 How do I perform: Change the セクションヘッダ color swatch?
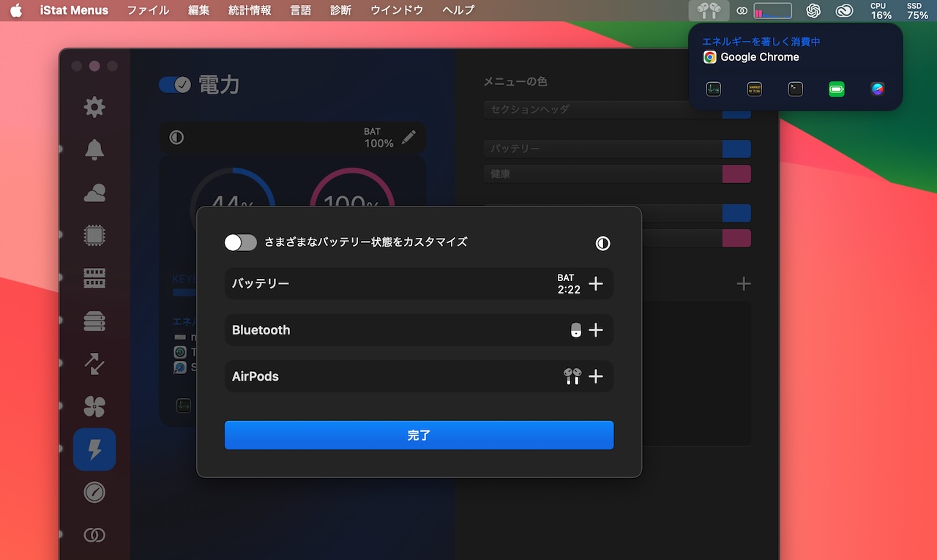click(736, 110)
